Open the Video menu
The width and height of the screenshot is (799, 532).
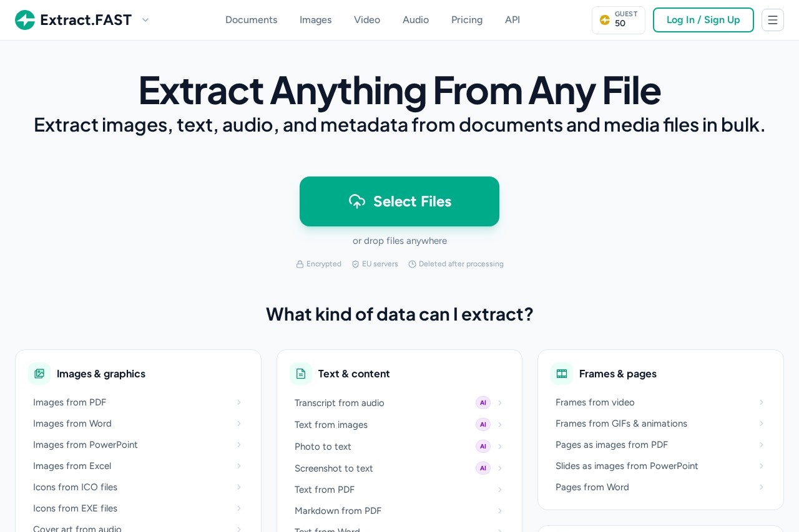coord(367,20)
